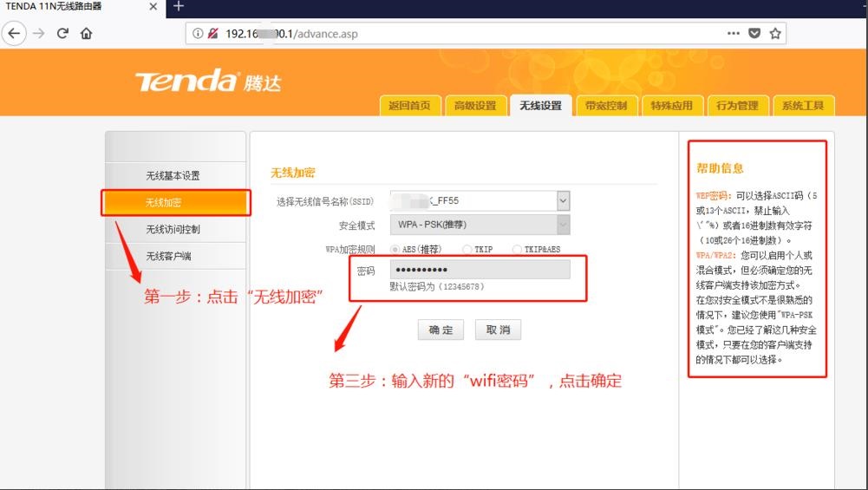Screen dimensions: 868x490
Task: Select the TKIP encryption radio button
Action: (x=467, y=249)
